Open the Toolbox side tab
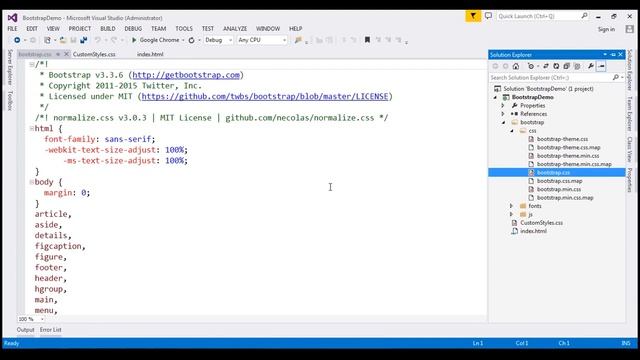This screenshot has height=360, width=640. coord(10,100)
